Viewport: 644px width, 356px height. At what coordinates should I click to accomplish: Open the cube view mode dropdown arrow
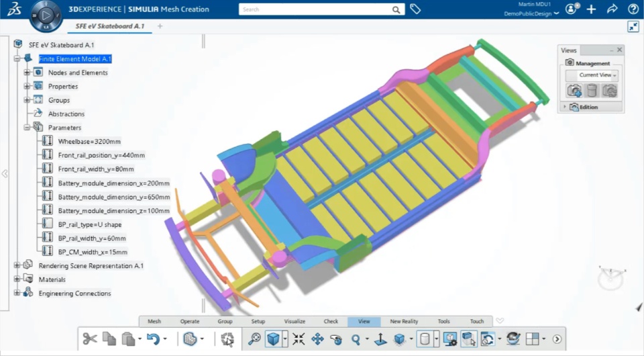point(285,339)
